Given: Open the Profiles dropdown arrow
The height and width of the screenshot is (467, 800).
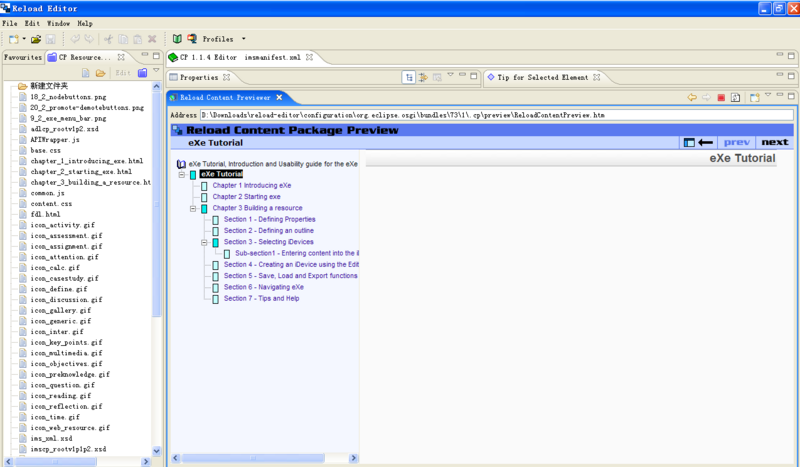Looking at the screenshot, I should (x=243, y=39).
